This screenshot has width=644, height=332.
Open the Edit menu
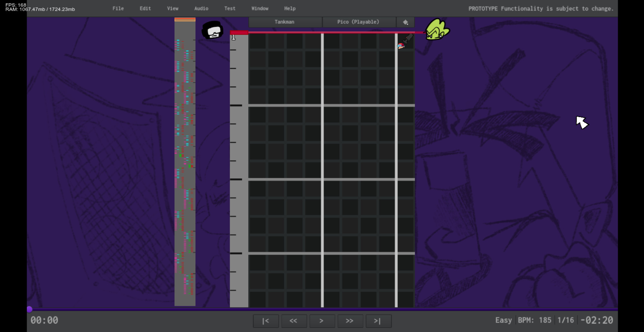pyautogui.click(x=145, y=8)
